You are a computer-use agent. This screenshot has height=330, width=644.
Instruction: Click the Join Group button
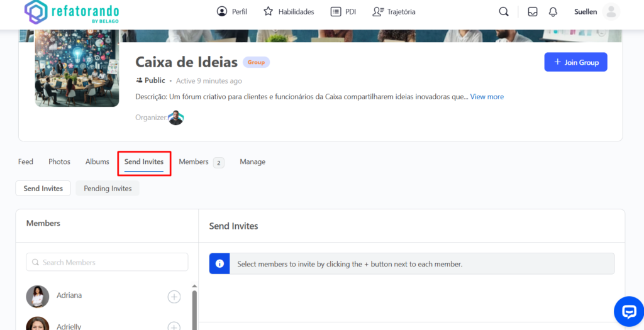click(x=575, y=62)
